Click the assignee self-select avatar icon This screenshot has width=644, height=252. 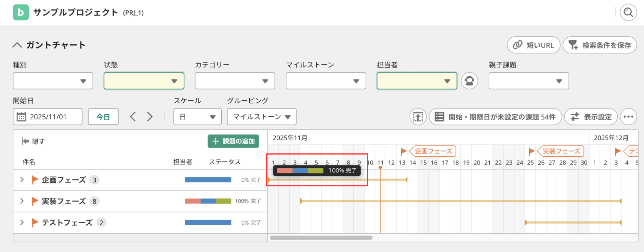pyautogui.click(x=469, y=81)
